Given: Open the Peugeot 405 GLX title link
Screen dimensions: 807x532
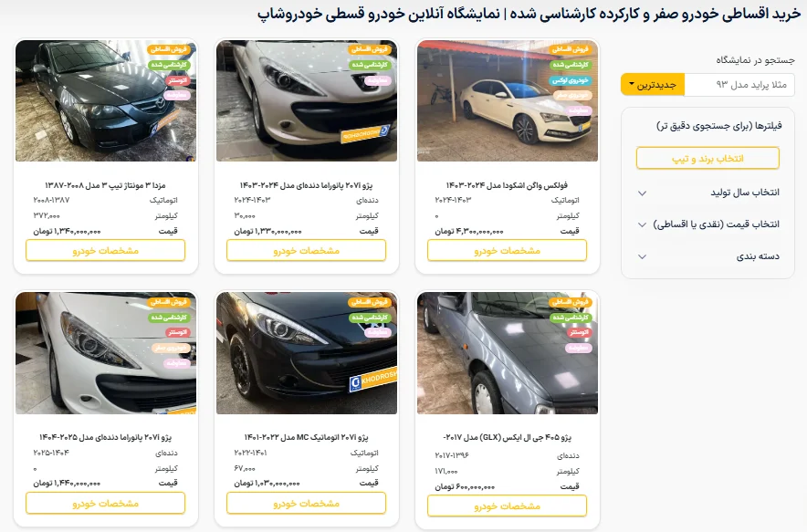Looking at the screenshot, I should tap(507, 437).
